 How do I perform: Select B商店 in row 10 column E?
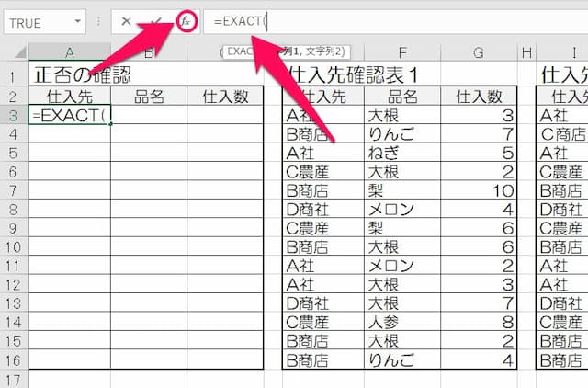pyautogui.click(x=323, y=246)
